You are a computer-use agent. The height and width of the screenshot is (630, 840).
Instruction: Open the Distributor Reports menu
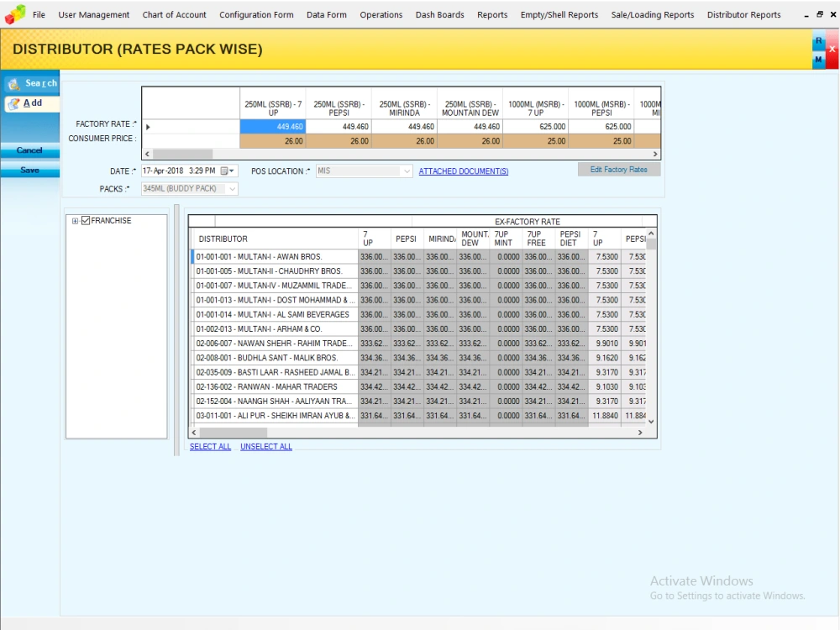click(743, 14)
